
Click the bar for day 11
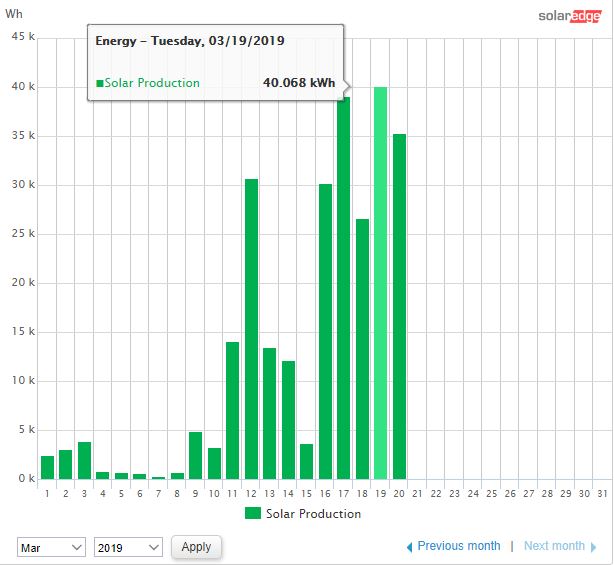point(233,410)
